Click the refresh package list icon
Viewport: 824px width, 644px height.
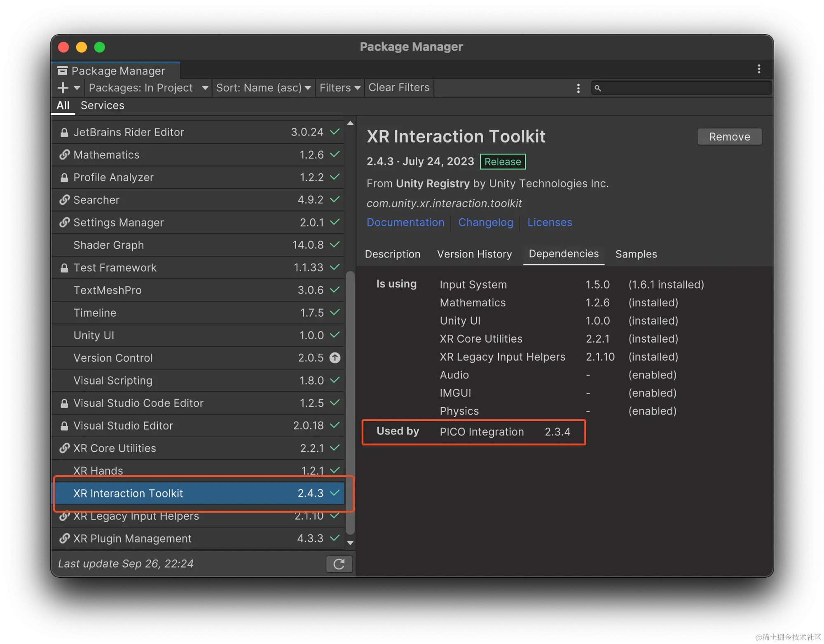(x=339, y=564)
